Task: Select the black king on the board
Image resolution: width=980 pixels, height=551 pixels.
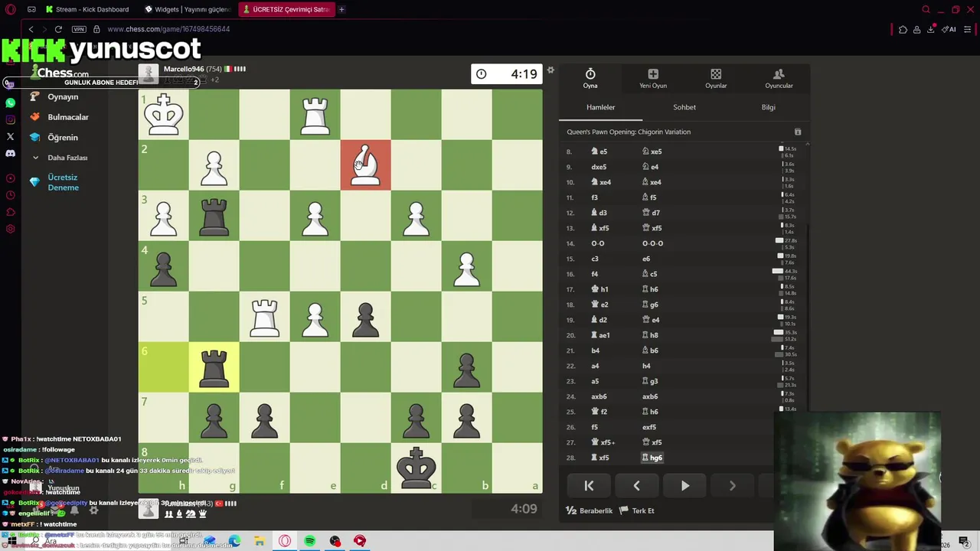Action: click(416, 468)
